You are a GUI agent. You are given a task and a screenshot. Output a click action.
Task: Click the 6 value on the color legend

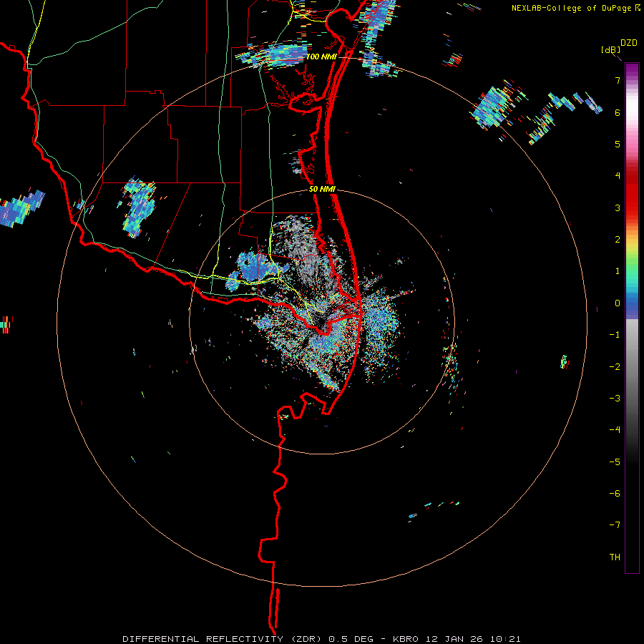click(x=618, y=112)
